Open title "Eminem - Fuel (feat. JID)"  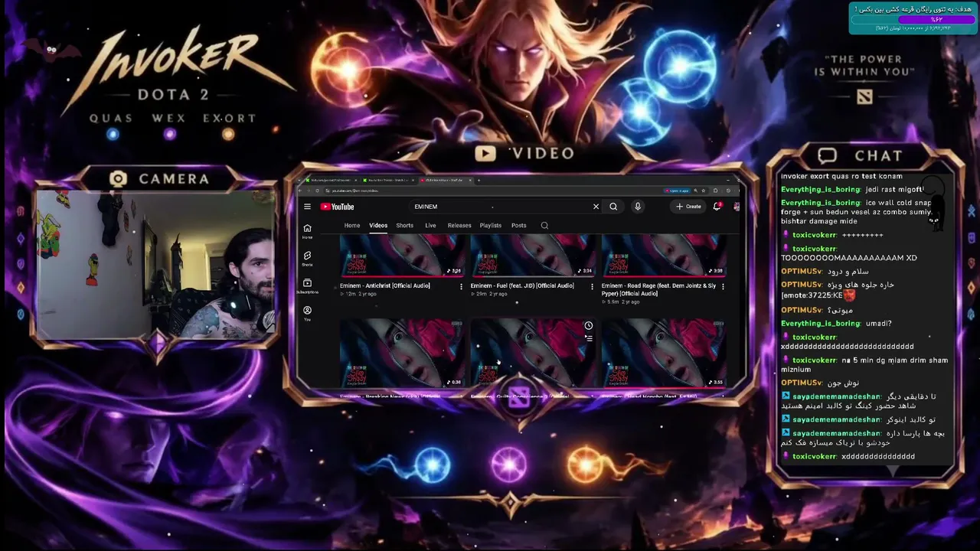[x=522, y=286]
